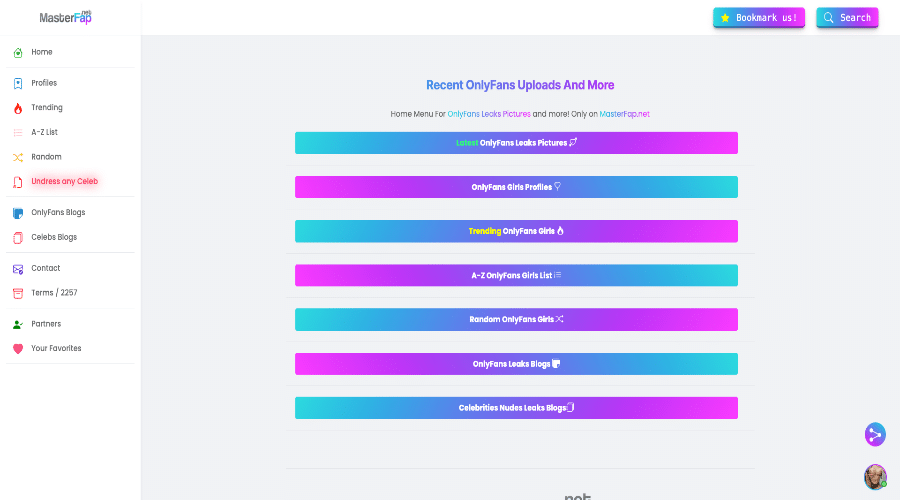Click the Home icon in the sidebar

(18, 52)
